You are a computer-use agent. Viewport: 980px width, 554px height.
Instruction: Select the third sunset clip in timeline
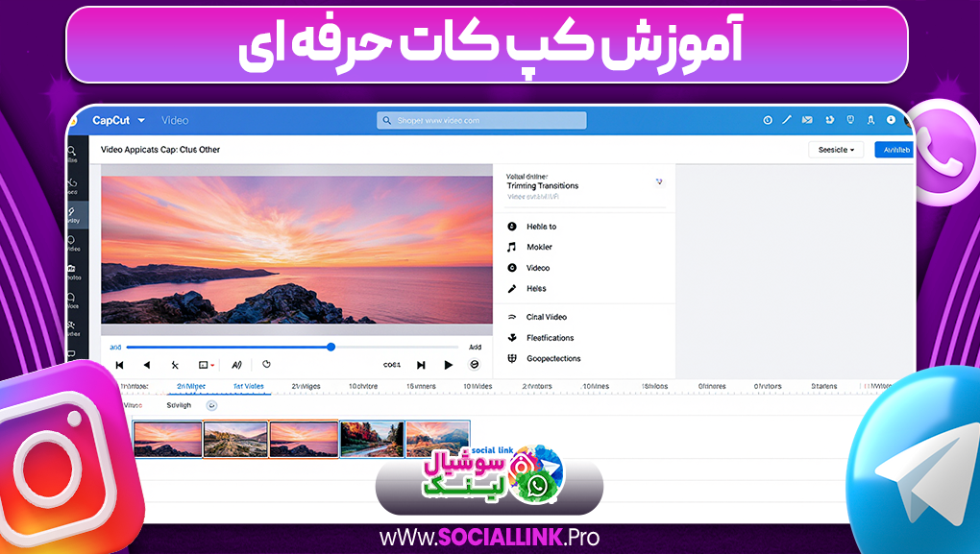304,439
